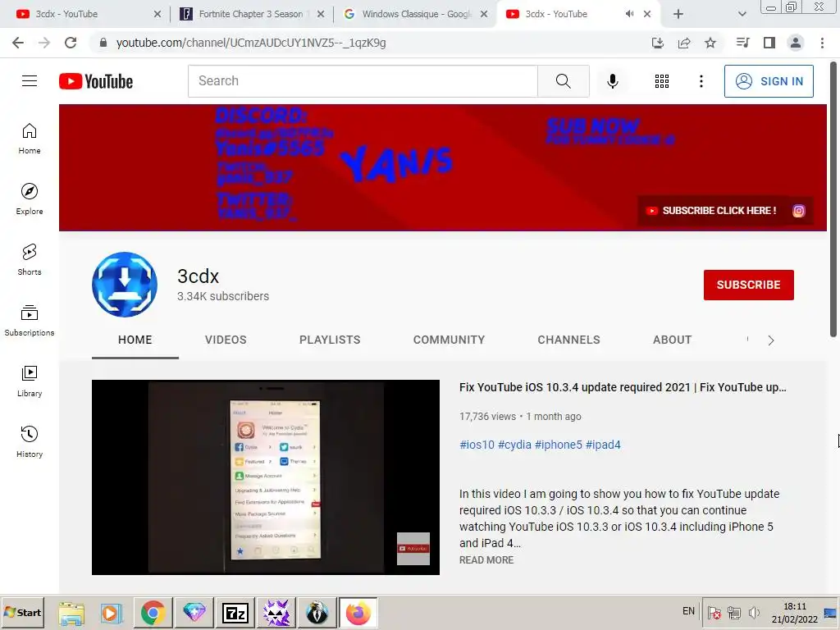This screenshot has width=840, height=630.
Task: Open History in the sidebar
Action: coord(30,442)
